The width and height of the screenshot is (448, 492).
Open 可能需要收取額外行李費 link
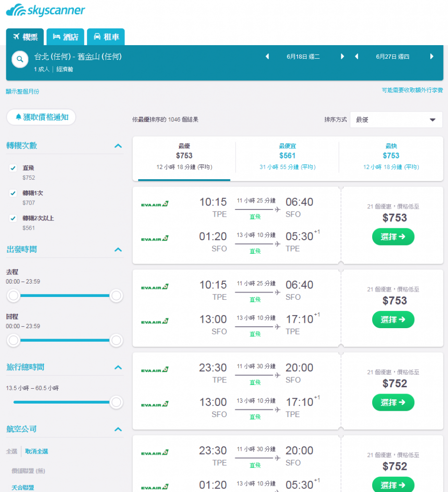point(412,90)
